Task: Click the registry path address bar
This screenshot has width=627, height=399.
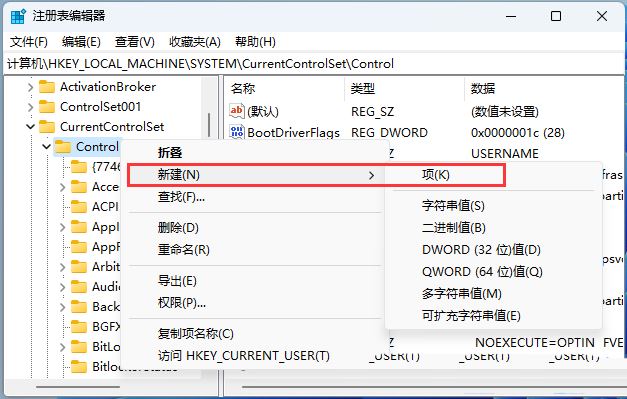Action: (x=314, y=64)
